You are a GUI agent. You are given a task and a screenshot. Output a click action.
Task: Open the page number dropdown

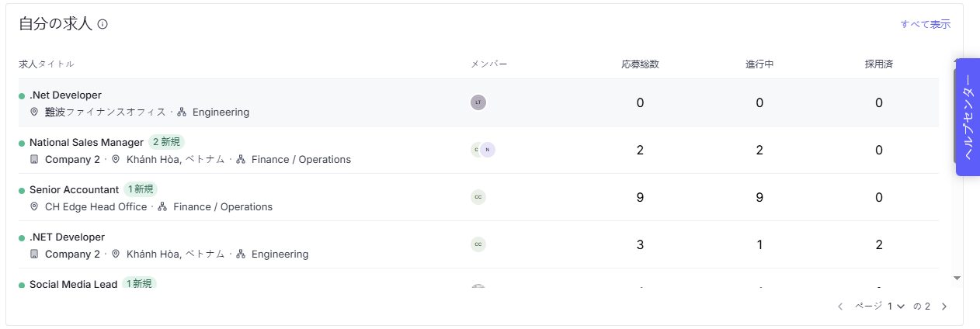[895, 306]
